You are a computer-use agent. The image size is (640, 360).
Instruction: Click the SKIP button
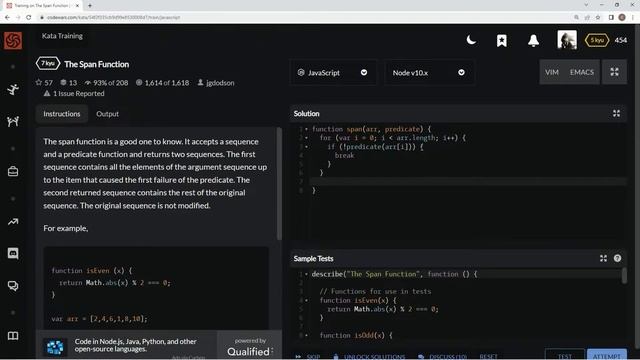coord(308,356)
